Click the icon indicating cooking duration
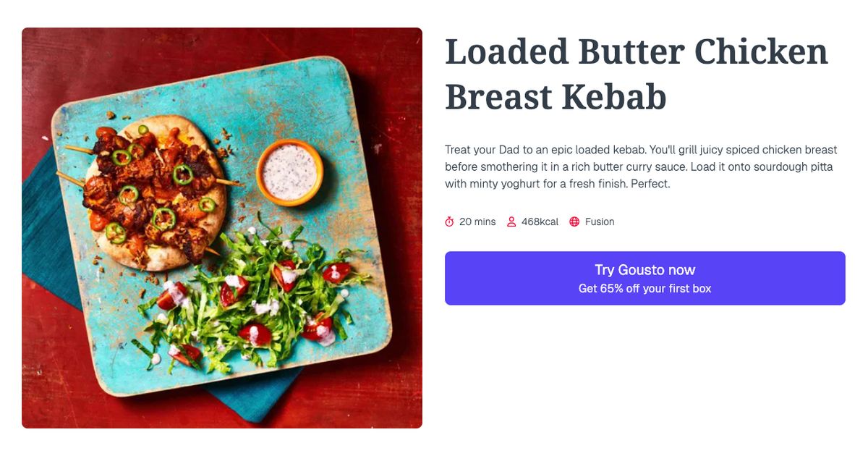Viewport: 868px width, 456px height. [x=449, y=221]
